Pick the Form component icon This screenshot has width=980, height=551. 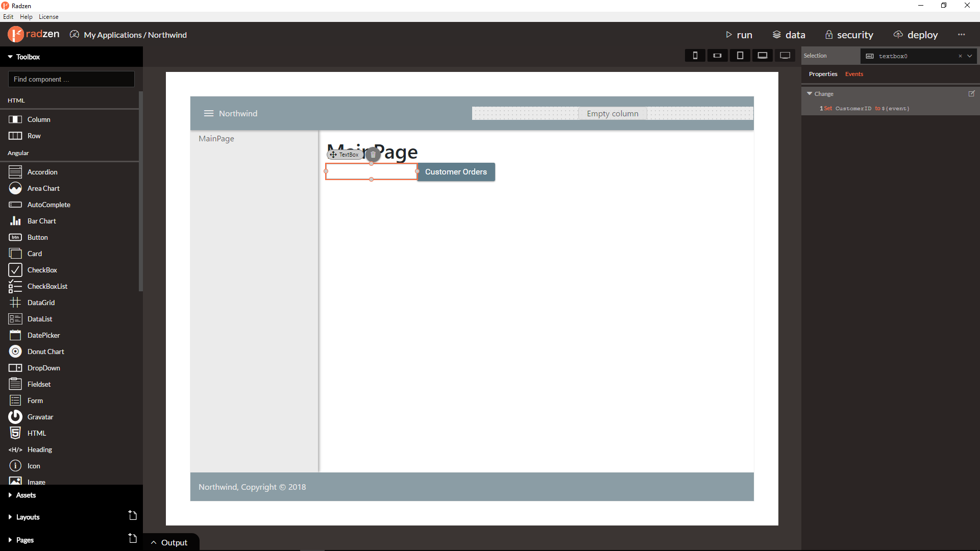[x=15, y=400]
